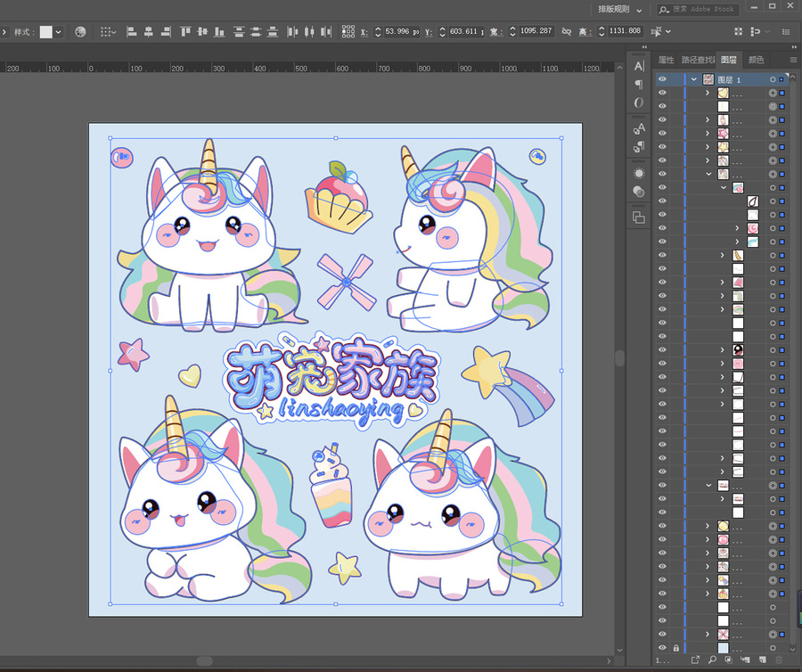
Task: Click the Collect for Export icon in Layers
Action: pyautogui.click(x=695, y=660)
